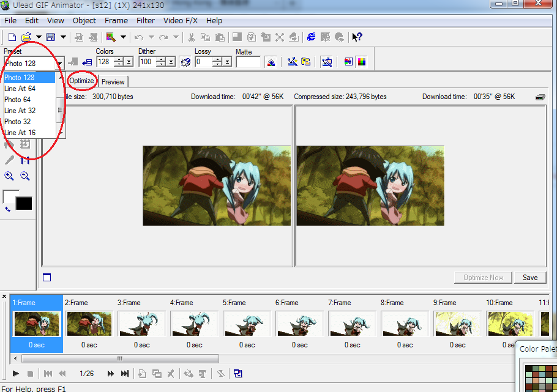Select the 3:Frame thumbnail

(x=142, y=324)
